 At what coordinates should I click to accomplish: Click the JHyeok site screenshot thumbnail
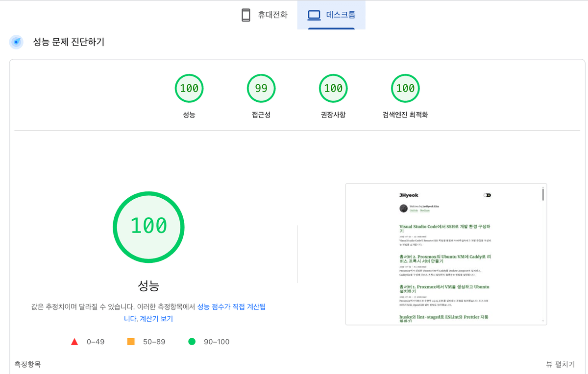(x=446, y=254)
